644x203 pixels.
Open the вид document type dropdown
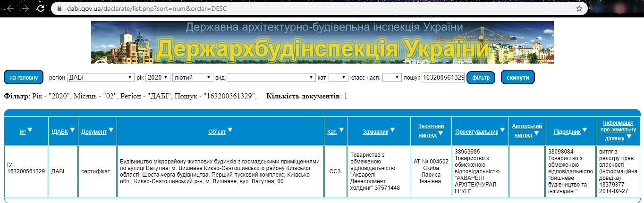(x=271, y=77)
